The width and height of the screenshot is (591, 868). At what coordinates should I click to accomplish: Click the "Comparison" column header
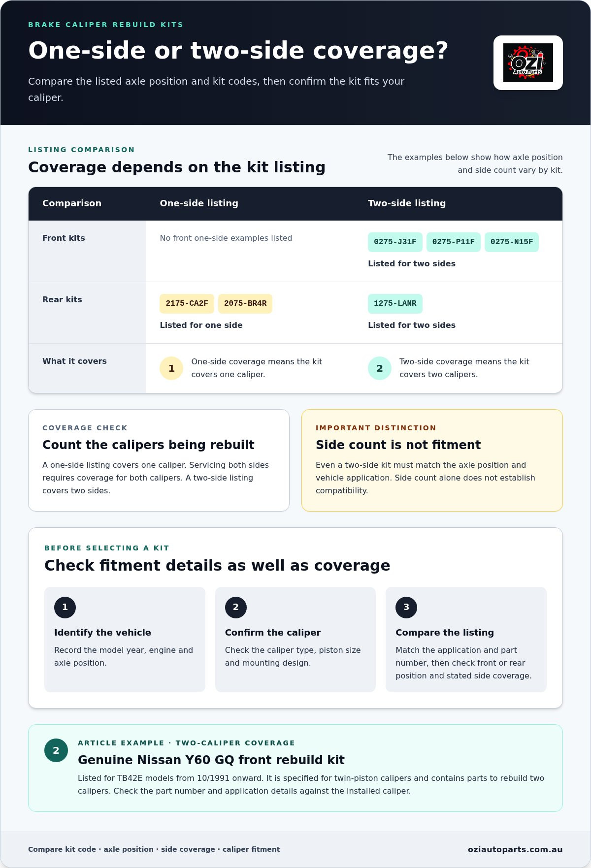tap(72, 203)
